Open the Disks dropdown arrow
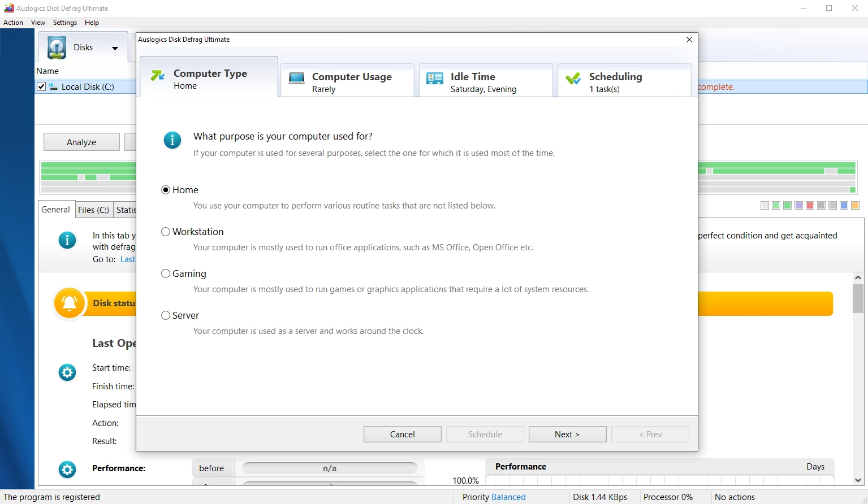Screen dimensions: 868x504 coord(115,48)
